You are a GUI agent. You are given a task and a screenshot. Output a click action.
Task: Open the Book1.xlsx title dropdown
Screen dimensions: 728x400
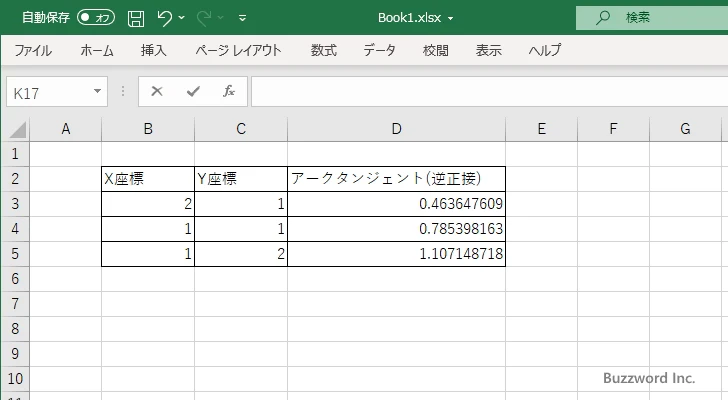click(x=450, y=19)
